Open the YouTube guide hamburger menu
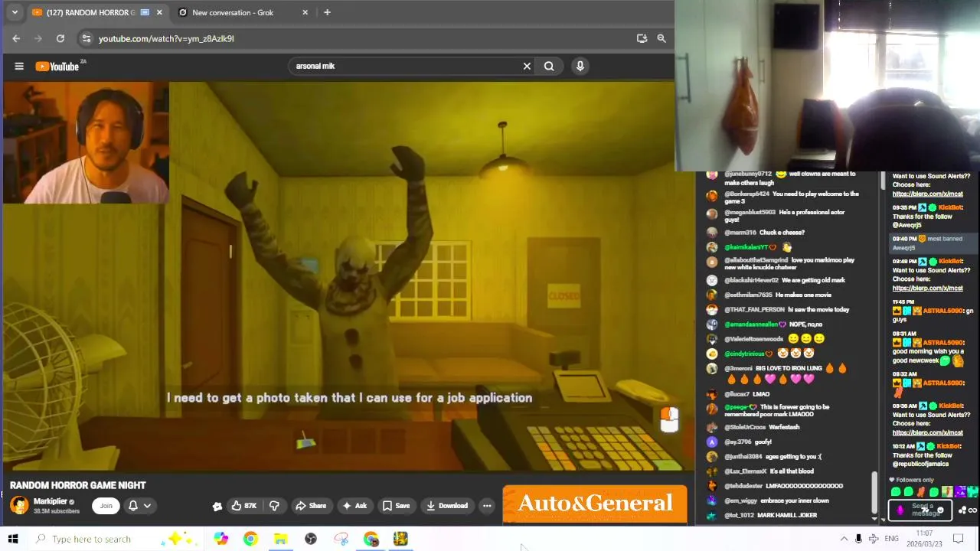Viewport: 980px width, 551px height. pyautogui.click(x=19, y=67)
